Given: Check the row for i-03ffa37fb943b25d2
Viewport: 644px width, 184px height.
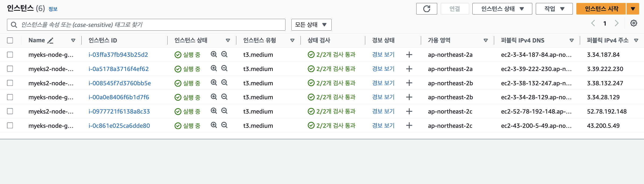Looking at the screenshot, I should pos(10,55).
